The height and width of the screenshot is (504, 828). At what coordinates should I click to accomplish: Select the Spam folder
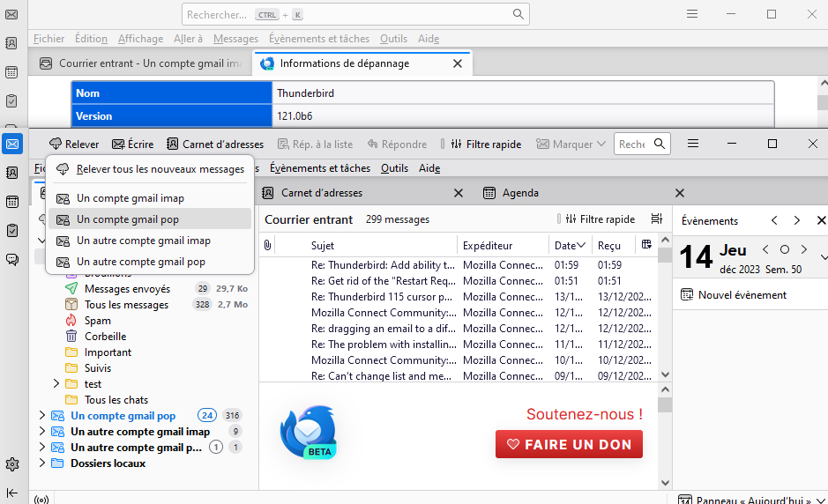pos(98,321)
